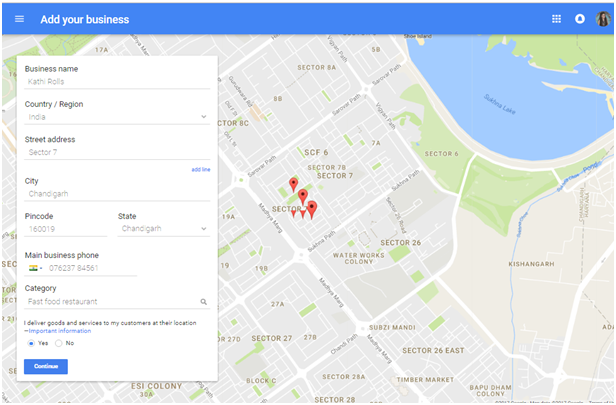Screen dimensions: 616x405
Task: Open the hamburger navigation menu
Action: tap(19, 19)
